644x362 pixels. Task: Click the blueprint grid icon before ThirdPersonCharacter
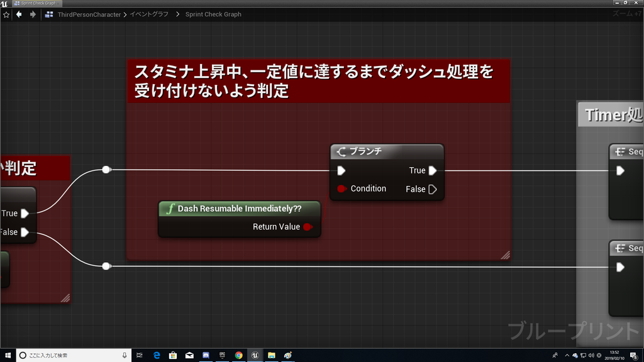coord(49,14)
